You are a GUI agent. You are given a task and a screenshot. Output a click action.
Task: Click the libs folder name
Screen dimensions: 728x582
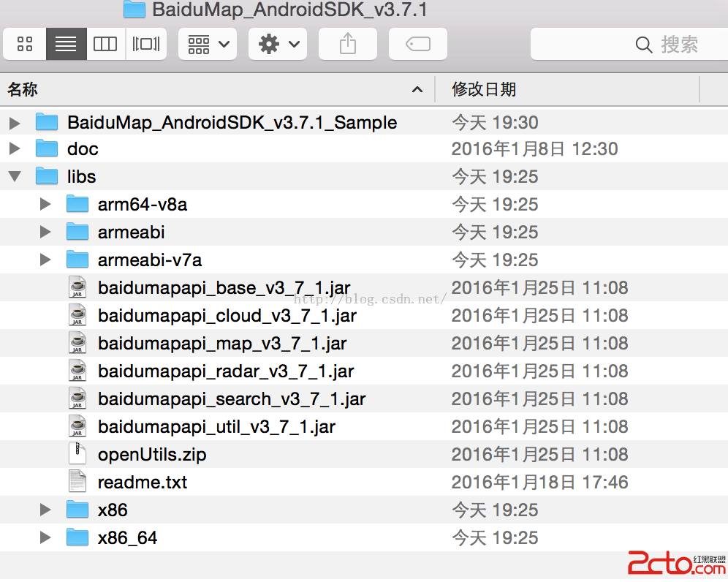[x=81, y=176]
